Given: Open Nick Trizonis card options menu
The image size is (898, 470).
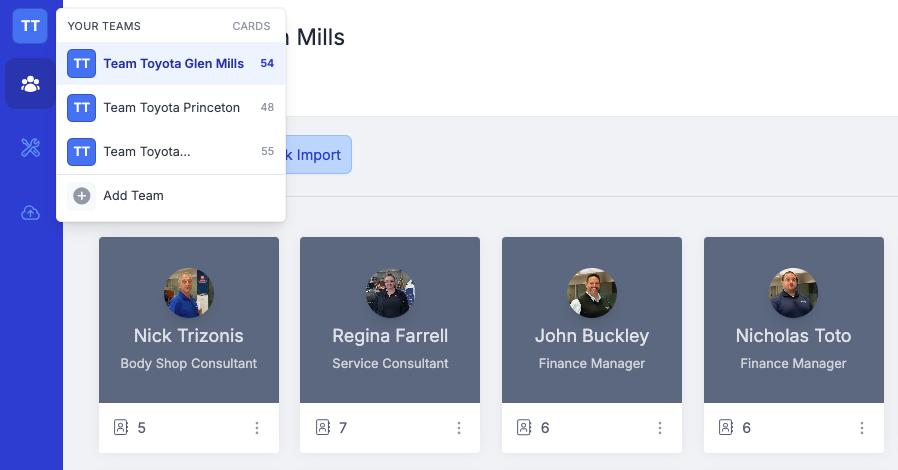Looking at the screenshot, I should coord(257,428).
